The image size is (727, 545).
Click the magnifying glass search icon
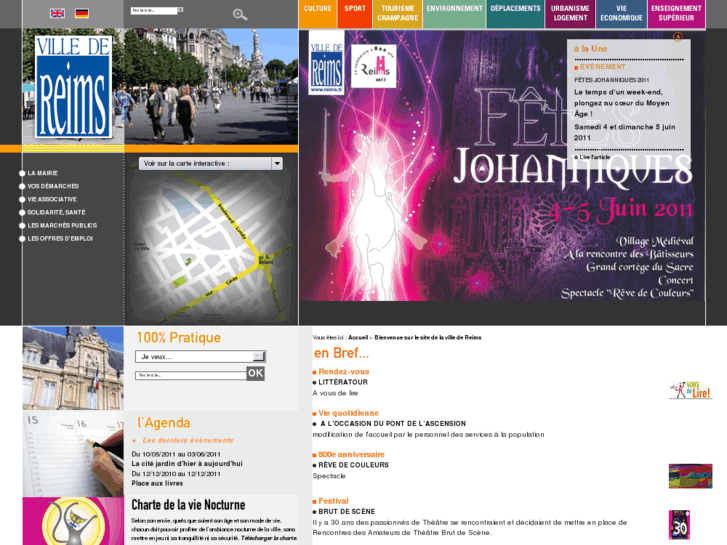pyautogui.click(x=240, y=15)
